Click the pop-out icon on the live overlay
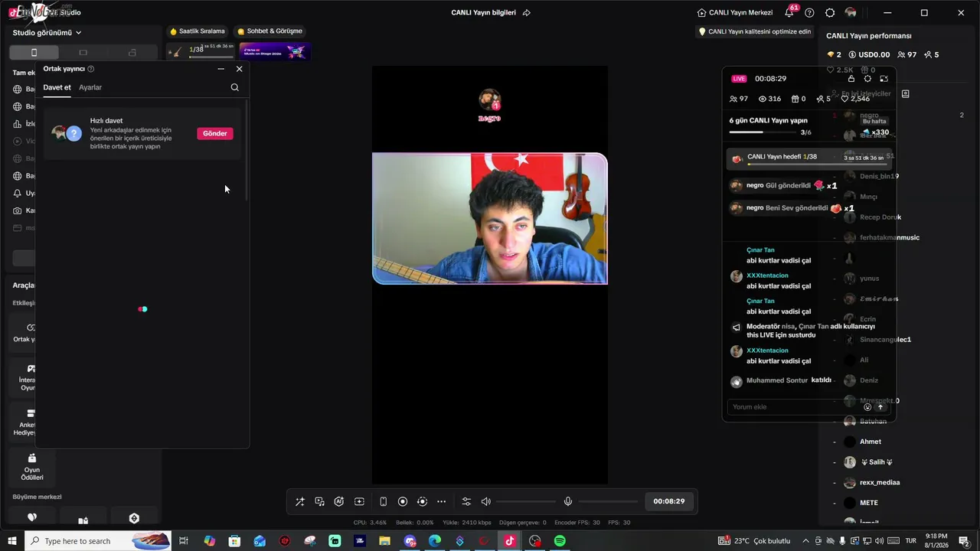980x551 pixels. pos(884,79)
